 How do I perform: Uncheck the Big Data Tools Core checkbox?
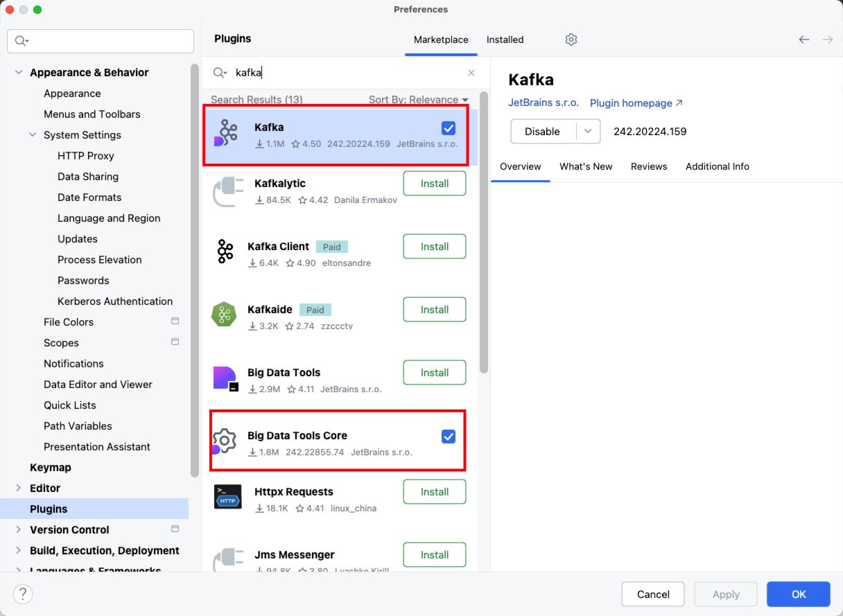pyautogui.click(x=449, y=437)
